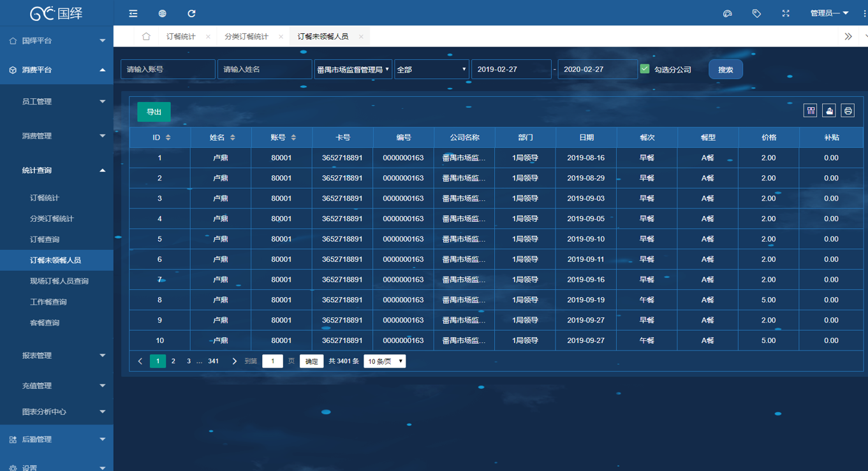Click the table export file icon
The width and height of the screenshot is (868, 471).
click(828, 111)
